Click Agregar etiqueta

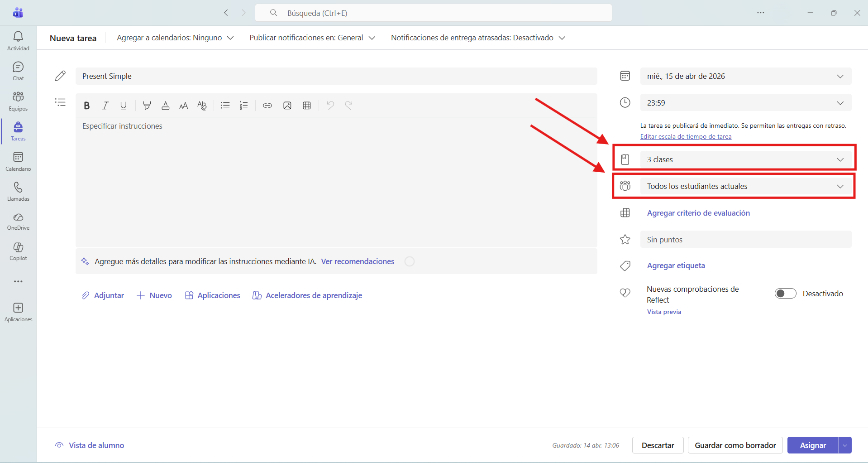[x=676, y=265]
